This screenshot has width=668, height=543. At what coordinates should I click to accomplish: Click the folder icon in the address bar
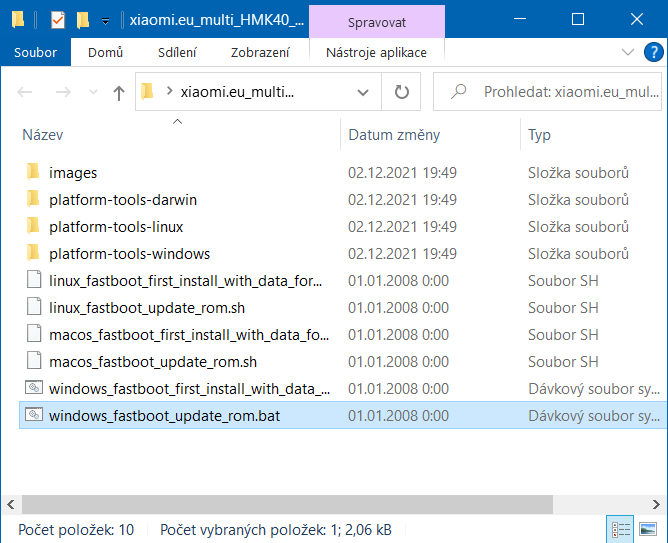click(147, 91)
